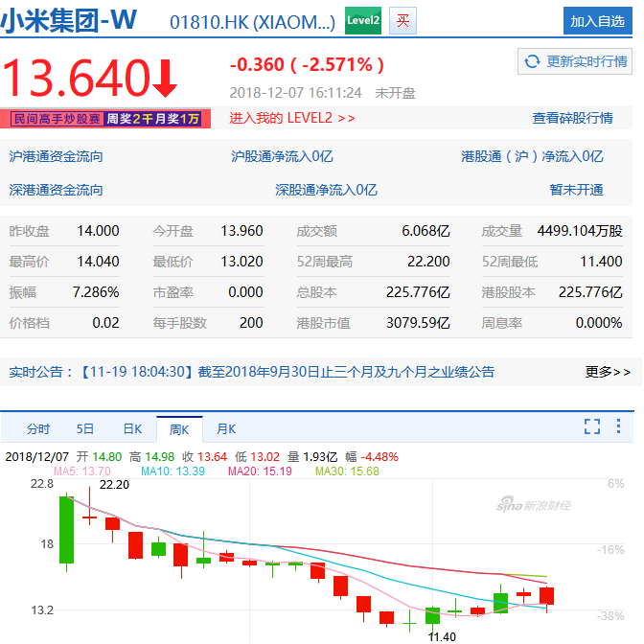
Task: Click the 振幅 value 7.286%
Action: tap(96, 292)
